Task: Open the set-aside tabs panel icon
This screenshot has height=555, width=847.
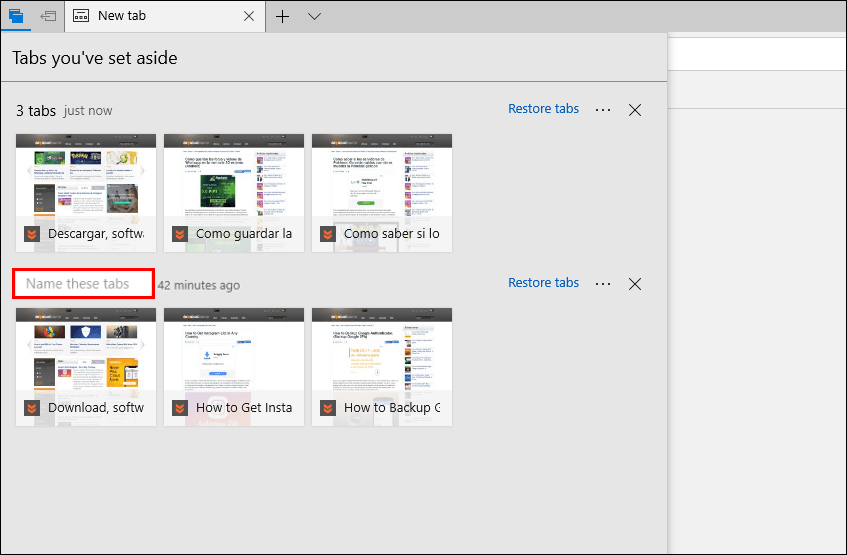Action: [x=16, y=16]
